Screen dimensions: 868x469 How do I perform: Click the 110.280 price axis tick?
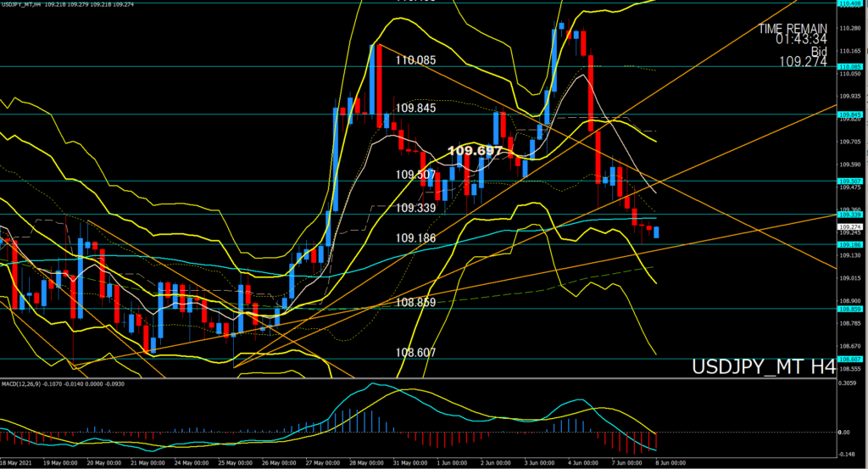pyautogui.click(x=849, y=28)
